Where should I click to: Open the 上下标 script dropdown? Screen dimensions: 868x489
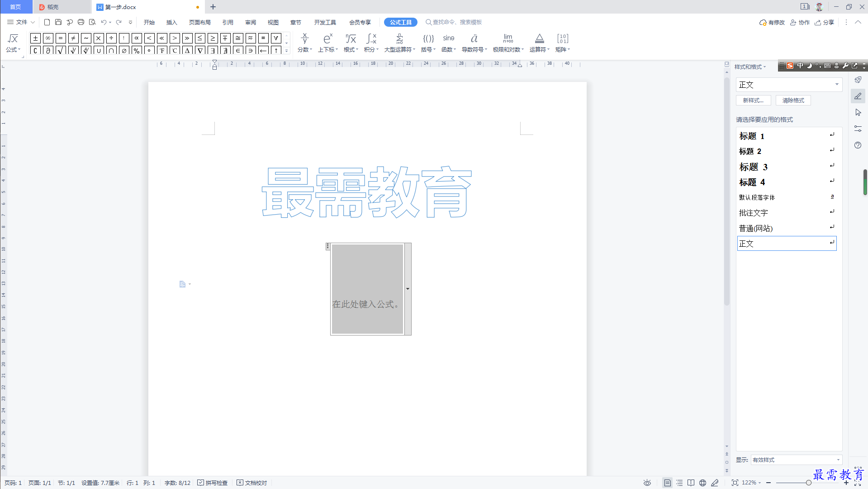[328, 43]
